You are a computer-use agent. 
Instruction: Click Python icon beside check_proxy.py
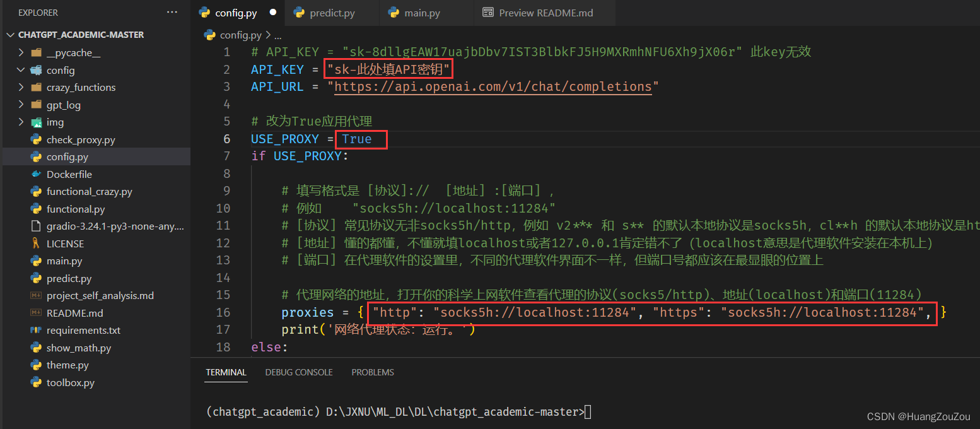(x=36, y=139)
